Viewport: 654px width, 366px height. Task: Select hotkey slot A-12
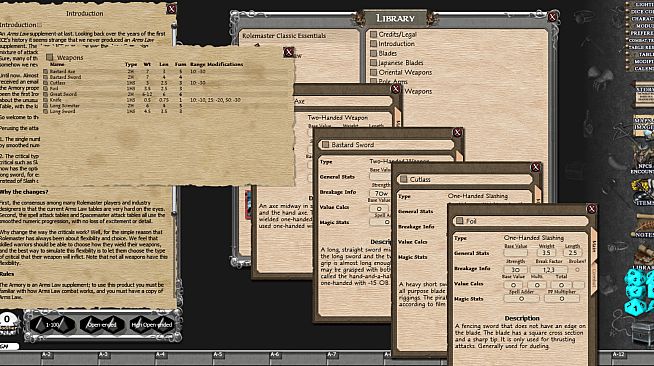click(x=618, y=354)
